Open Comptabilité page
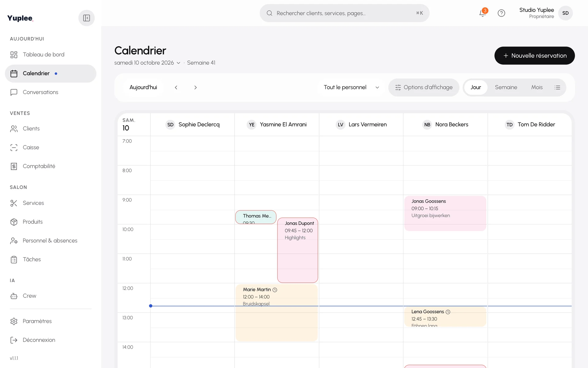The width and height of the screenshot is (588, 368). tap(51, 166)
